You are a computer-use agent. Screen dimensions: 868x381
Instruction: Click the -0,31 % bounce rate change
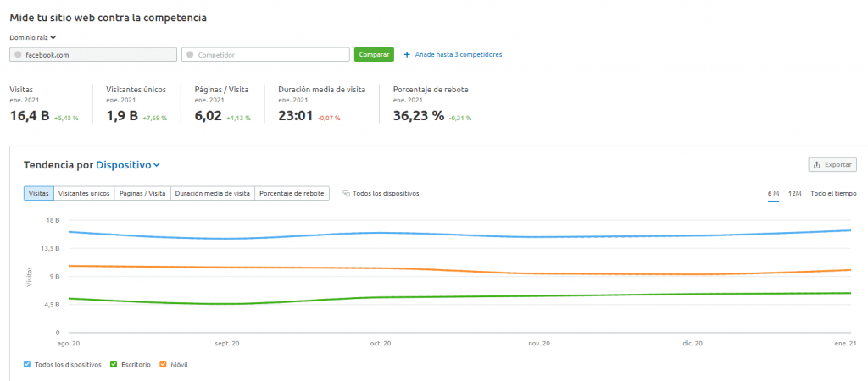[x=460, y=119]
